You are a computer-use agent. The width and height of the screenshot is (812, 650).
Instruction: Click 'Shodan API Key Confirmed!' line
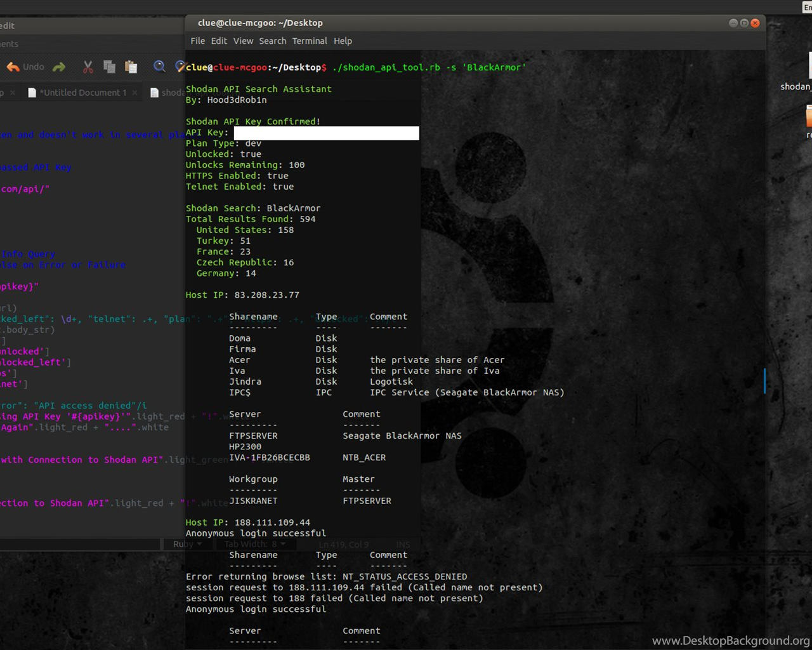253,121
